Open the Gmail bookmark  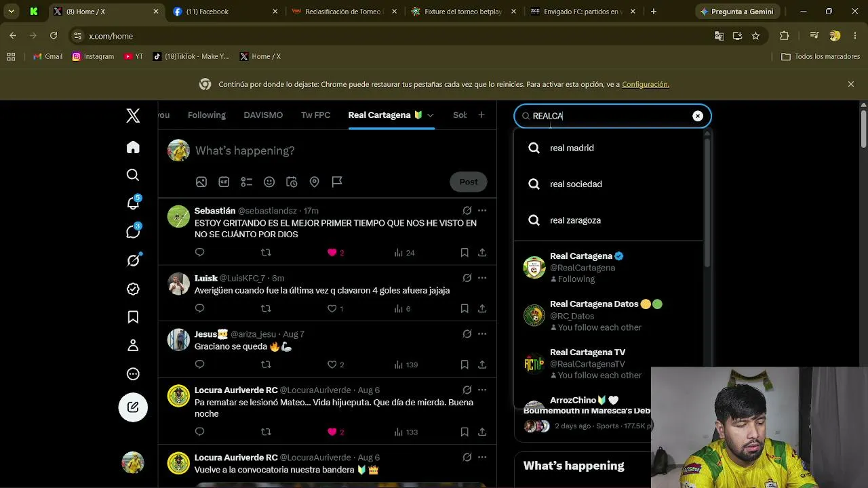click(x=48, y=56)
